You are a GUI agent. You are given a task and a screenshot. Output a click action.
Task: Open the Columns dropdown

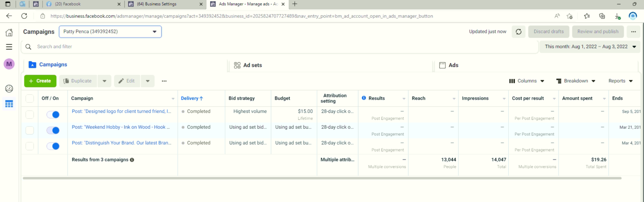(526, 81)
